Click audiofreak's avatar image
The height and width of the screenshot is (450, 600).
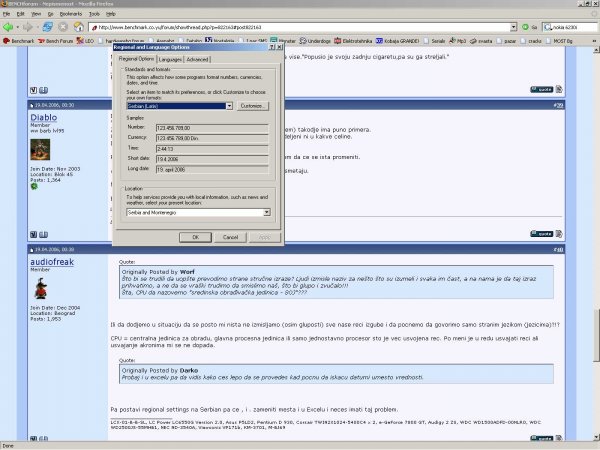tap(41, 289)
